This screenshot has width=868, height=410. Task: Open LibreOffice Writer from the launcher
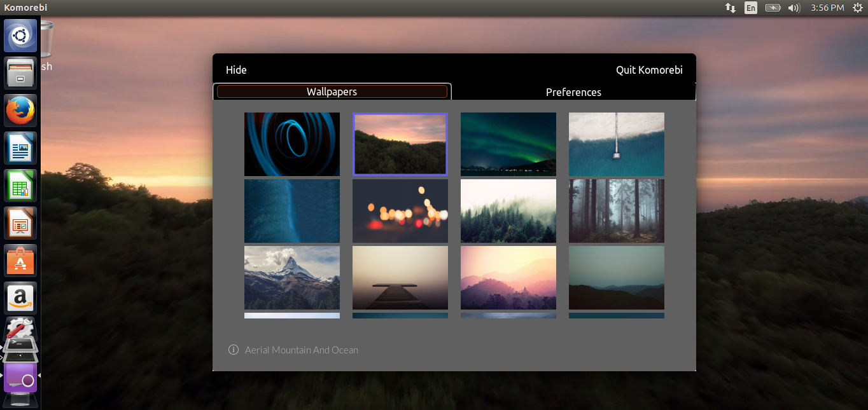[x=20, y=148]
